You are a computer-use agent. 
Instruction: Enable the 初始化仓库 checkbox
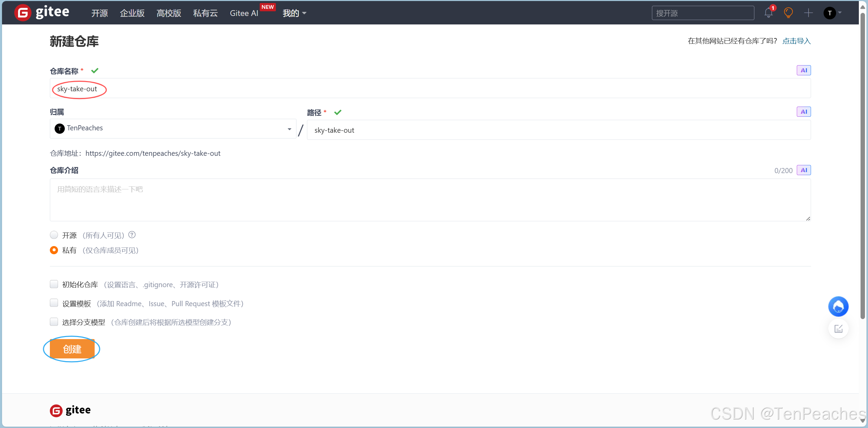54,284
